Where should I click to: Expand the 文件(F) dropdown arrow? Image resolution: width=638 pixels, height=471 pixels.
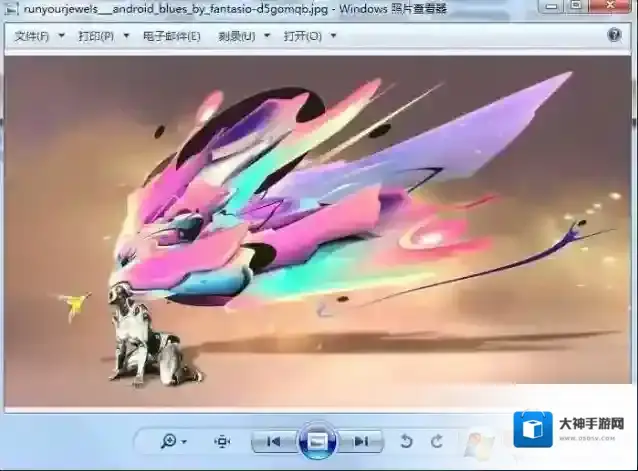point(61,36)
